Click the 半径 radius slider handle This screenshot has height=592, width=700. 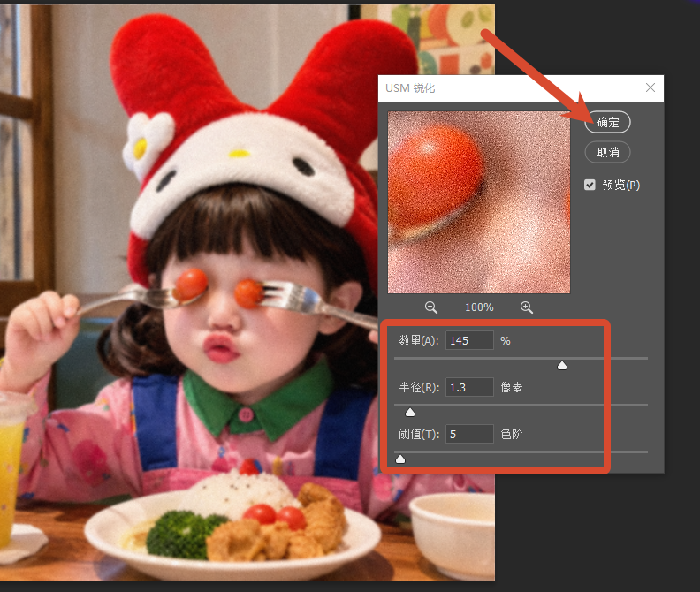point(409,412)
